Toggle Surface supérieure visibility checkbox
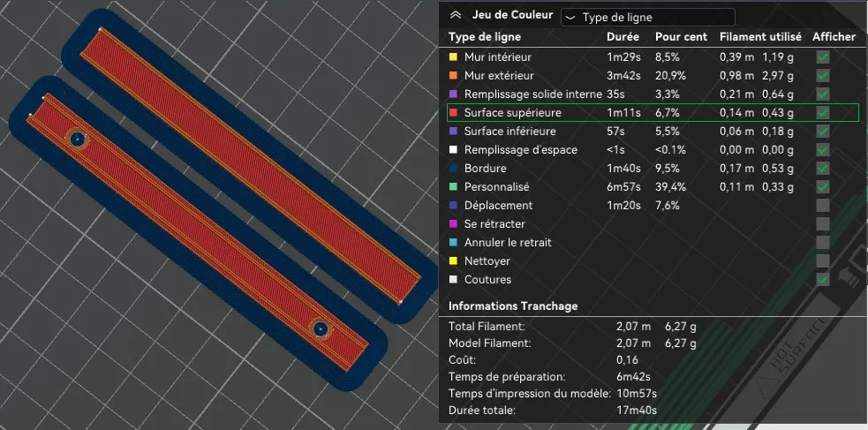The image size is (868, 430). click(823, 113)
